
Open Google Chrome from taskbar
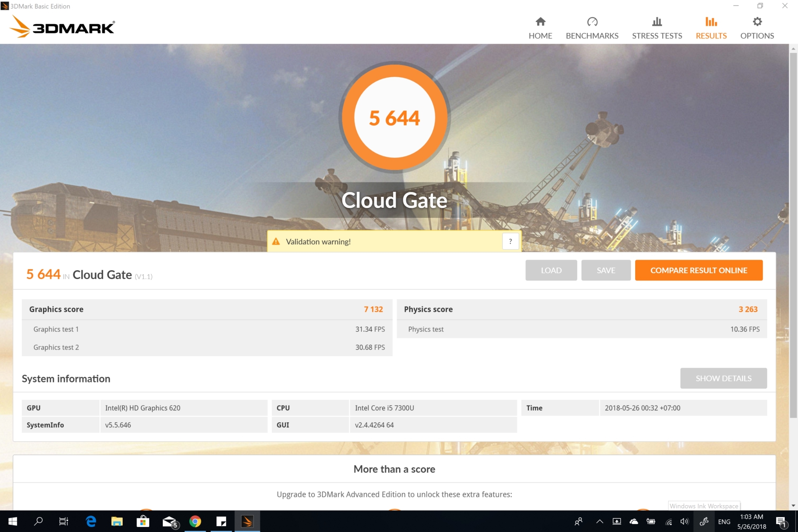(x=195, y=521)
